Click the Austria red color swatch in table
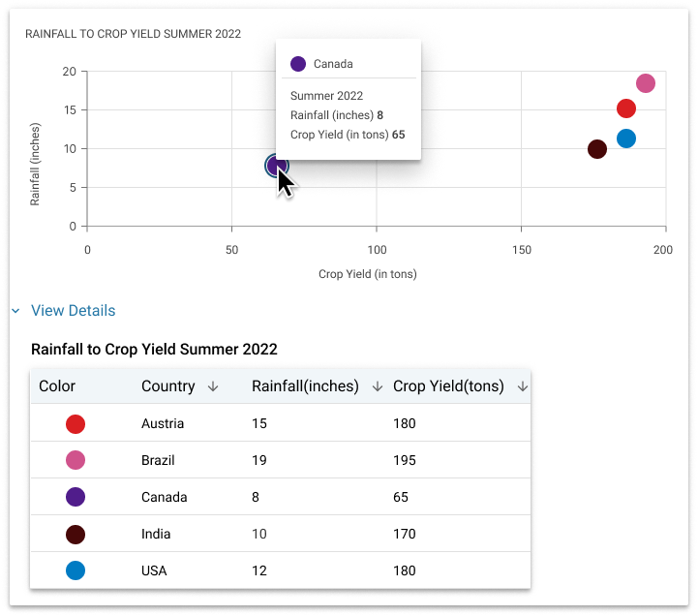698x616 pixels. pos(76,423)
